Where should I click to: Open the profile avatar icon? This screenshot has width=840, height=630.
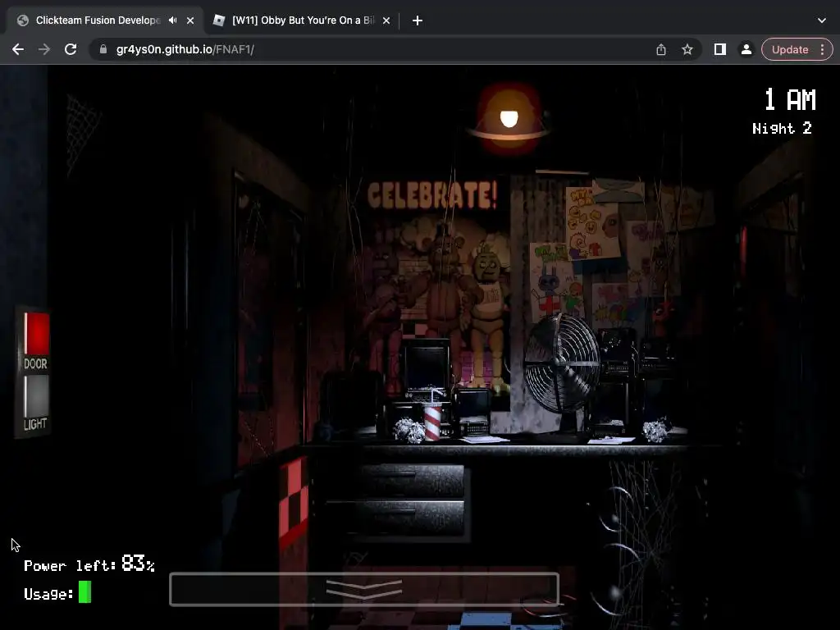[x=746, y=49]
